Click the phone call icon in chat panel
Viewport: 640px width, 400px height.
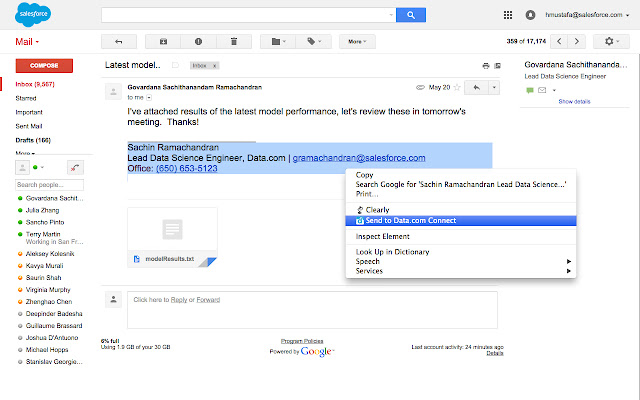tap(75, 167)
